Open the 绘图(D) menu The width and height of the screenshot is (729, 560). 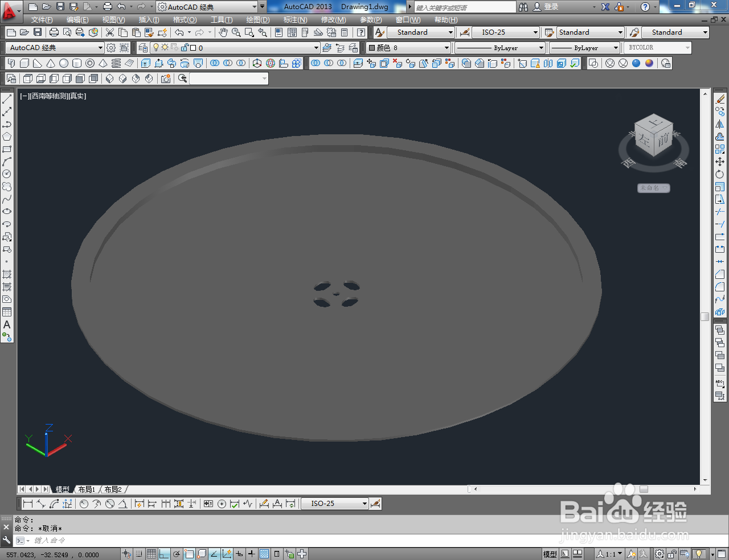click(258, 20)
